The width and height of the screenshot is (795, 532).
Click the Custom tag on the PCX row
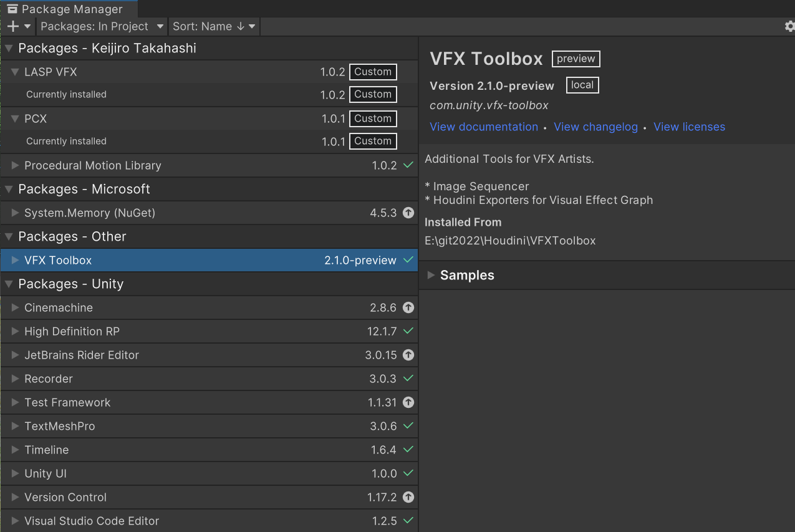373,118
